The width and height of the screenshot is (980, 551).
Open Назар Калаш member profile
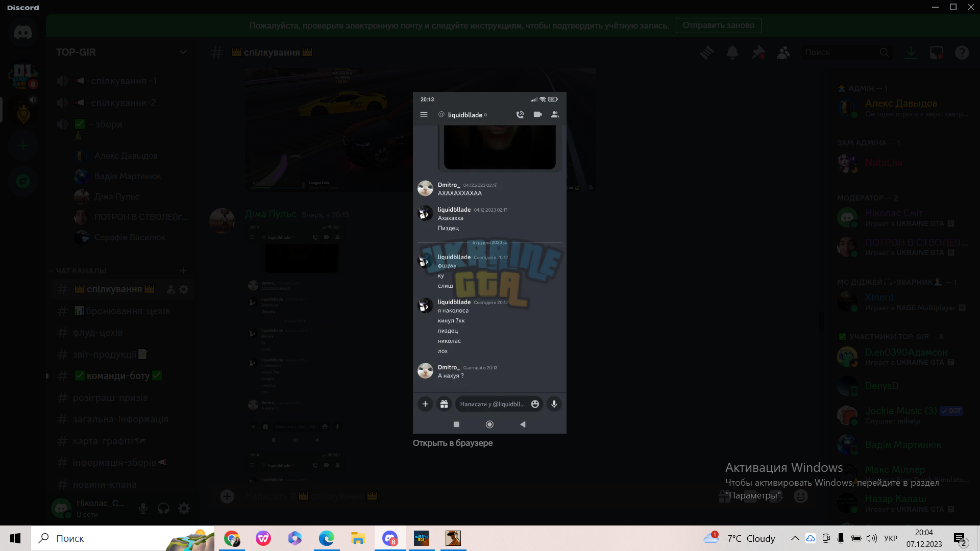click(902, 503)
